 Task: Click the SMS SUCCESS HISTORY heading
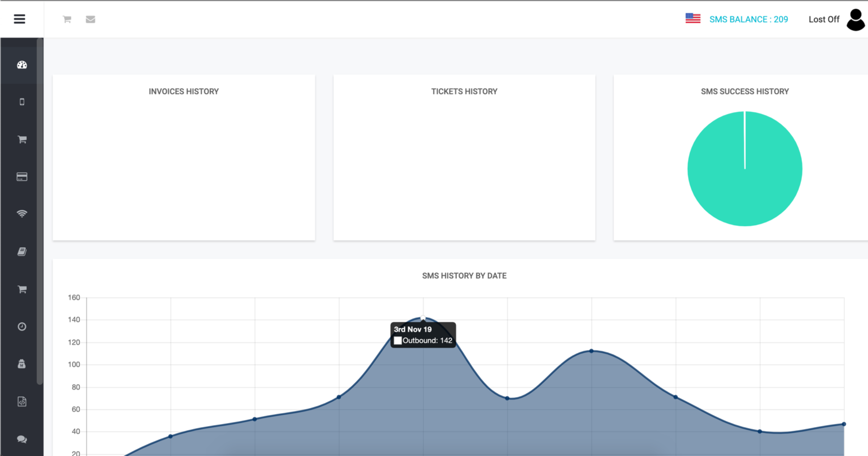point(745,91)
